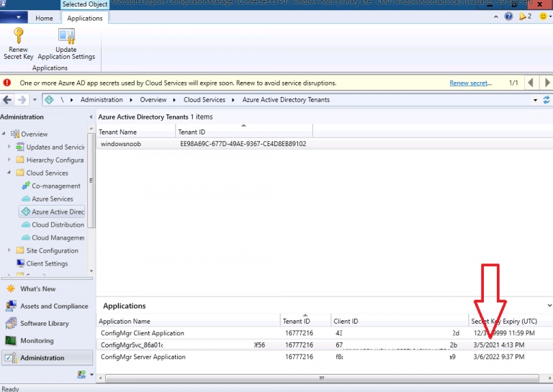This screenshot has height=392, width=553.
Task: Expand the Updates and Servicing node
Action: (x=9, y=147)
